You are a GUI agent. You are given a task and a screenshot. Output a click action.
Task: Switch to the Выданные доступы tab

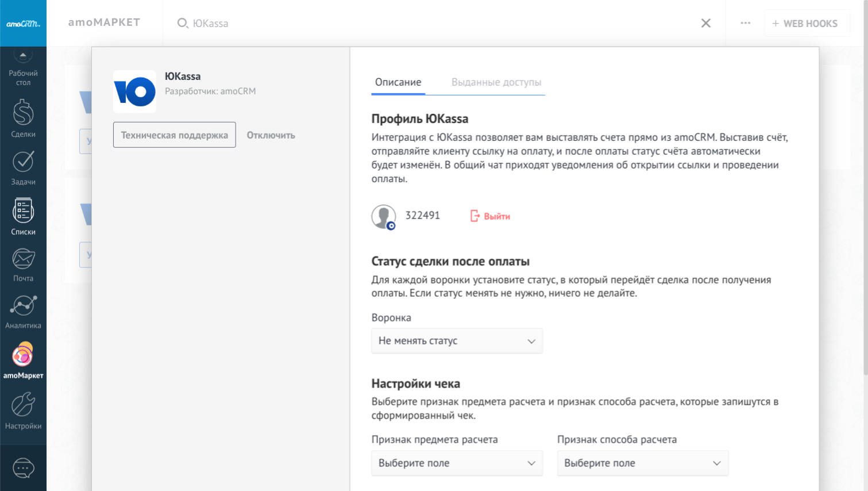click(x=496, y=82)
